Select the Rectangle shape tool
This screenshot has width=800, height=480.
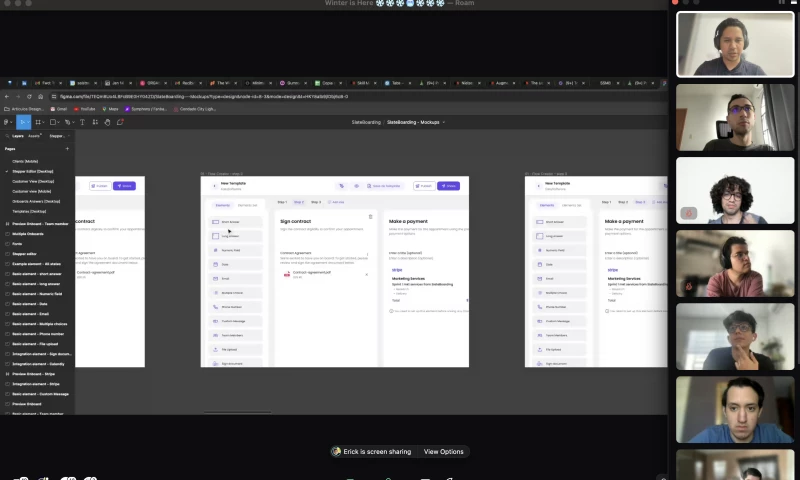pos(53,122)
